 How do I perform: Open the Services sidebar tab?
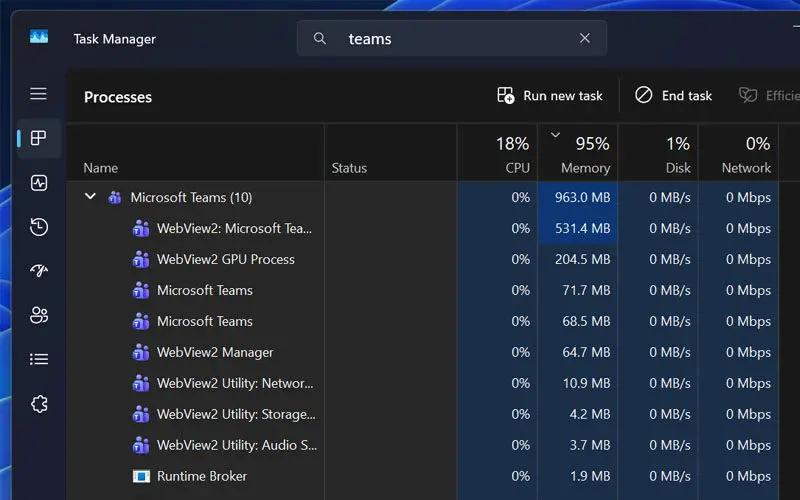point(39,404)
